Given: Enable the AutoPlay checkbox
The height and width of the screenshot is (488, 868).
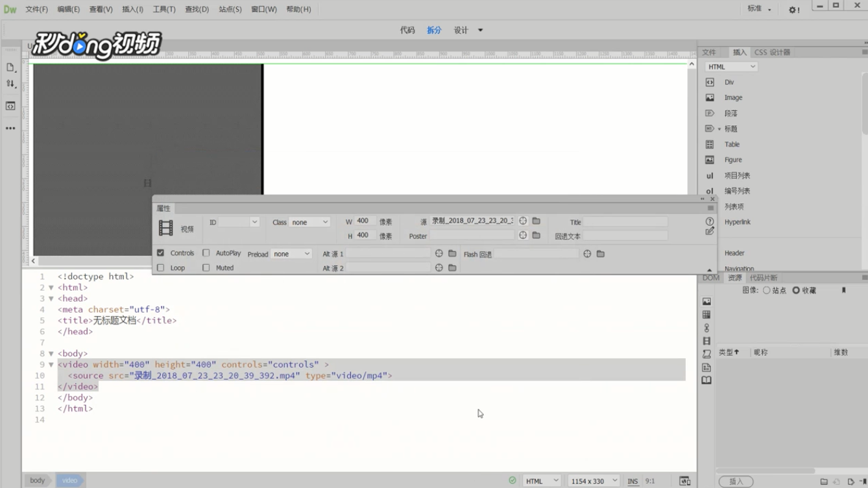Looking at the screenshot, I should point(206,253).
